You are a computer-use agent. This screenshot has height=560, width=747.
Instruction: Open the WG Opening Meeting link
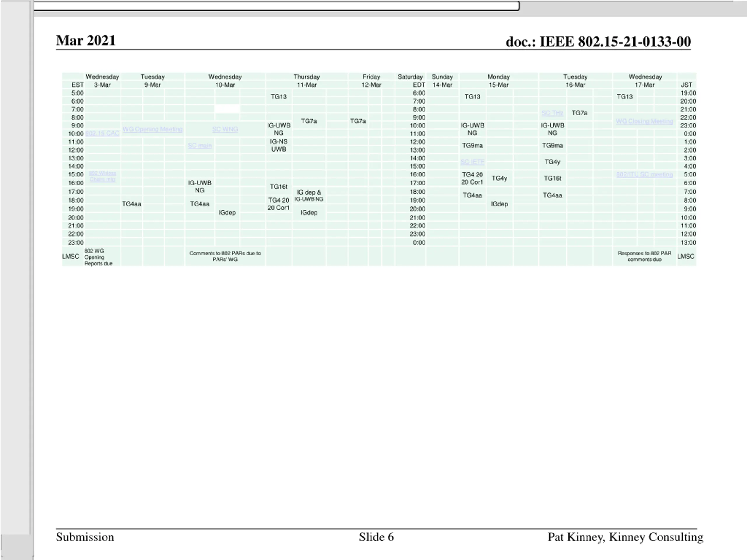[152, 129]
